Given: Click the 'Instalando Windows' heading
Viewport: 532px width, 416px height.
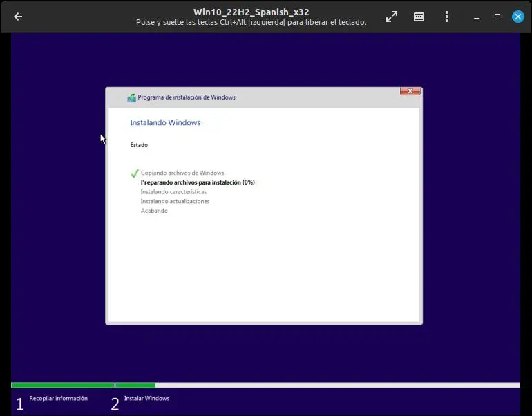Looking at the screenshot, I should pyautogui.click(x=165, y=123).
